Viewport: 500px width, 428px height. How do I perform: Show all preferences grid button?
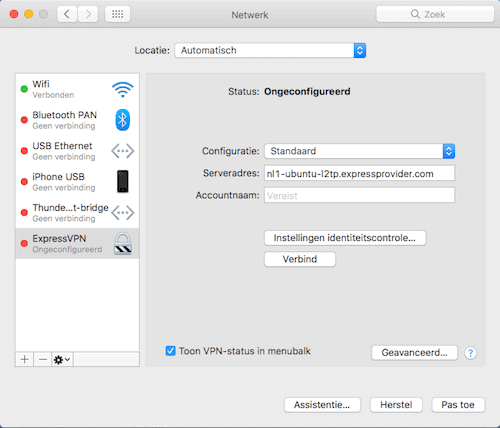(117, 14)
